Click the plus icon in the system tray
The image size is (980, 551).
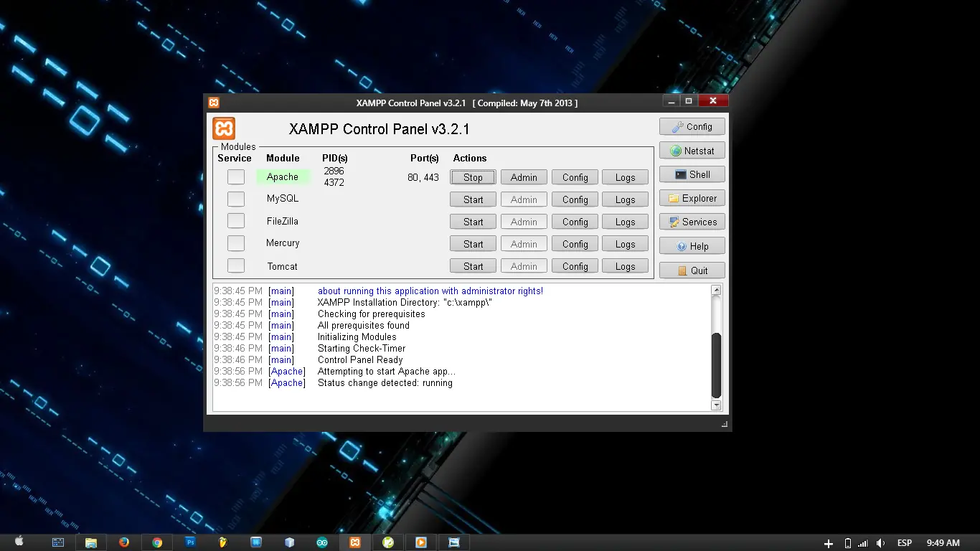tap(829, 543)
